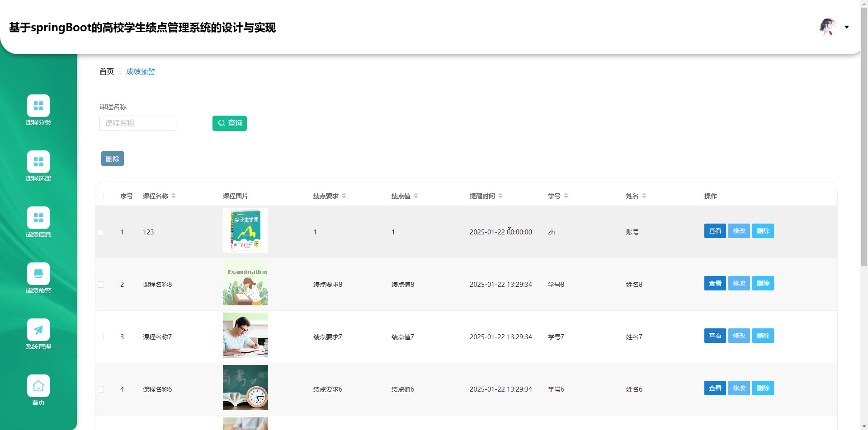Click the 首页 breadcrumb link
868x430 pixels.
107,71
